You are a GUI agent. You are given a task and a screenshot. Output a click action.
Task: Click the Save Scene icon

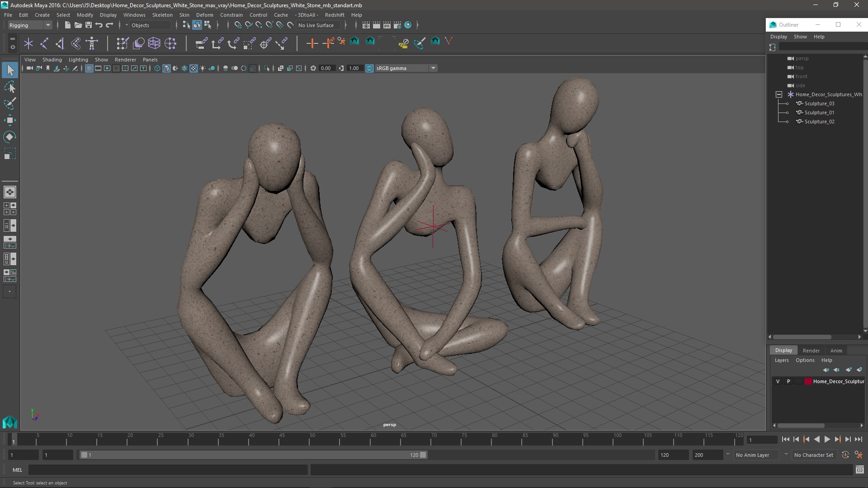89,25
